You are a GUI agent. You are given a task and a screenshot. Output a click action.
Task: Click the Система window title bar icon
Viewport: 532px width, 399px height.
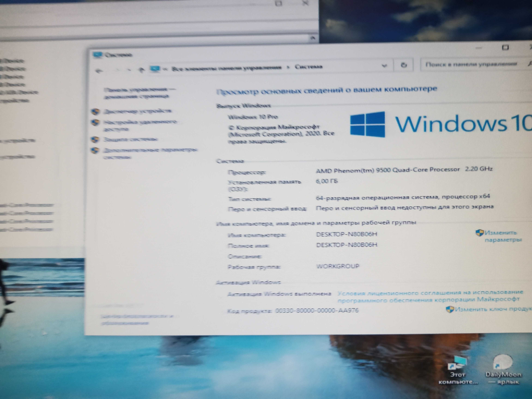[97, 55]
